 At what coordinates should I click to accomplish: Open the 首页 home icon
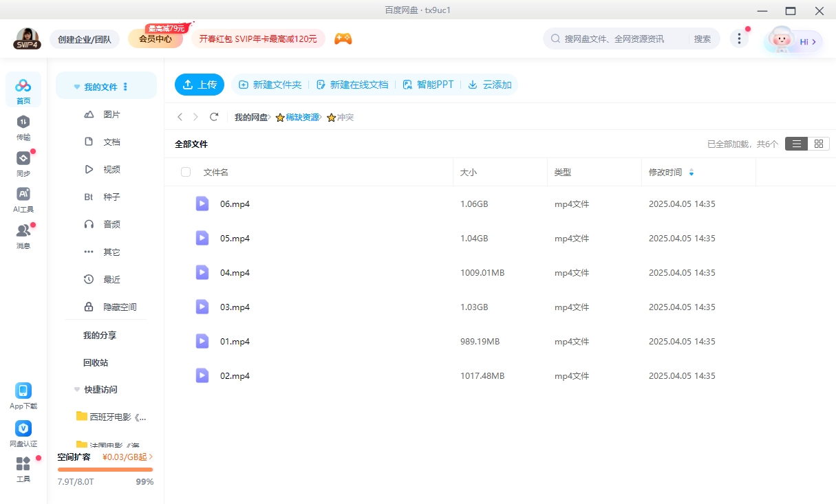pyautogui.click(x=23, y=88)
